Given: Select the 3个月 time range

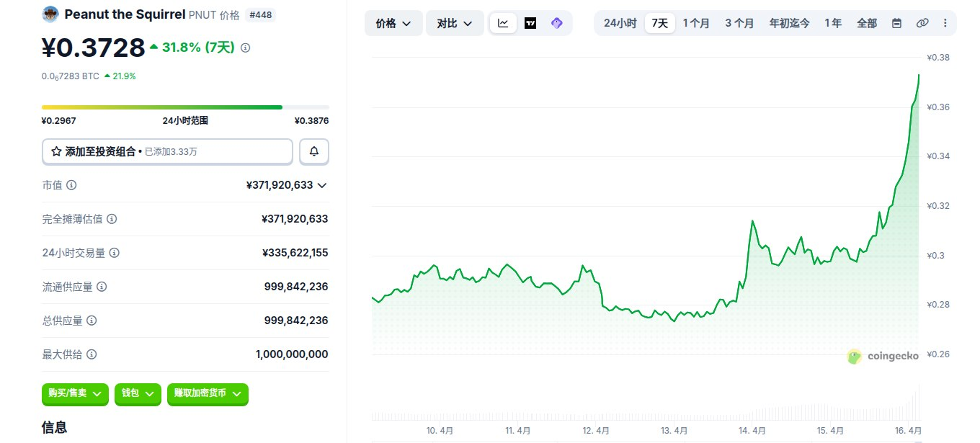Looking at the screenshot, I should 739,23.
